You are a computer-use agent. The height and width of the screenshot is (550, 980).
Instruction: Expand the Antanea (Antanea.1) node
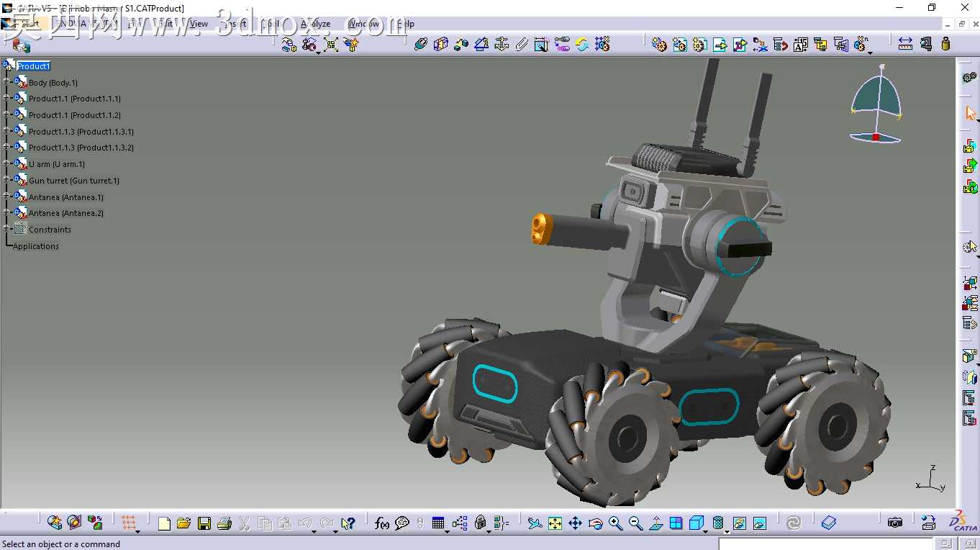click(7, 196)
